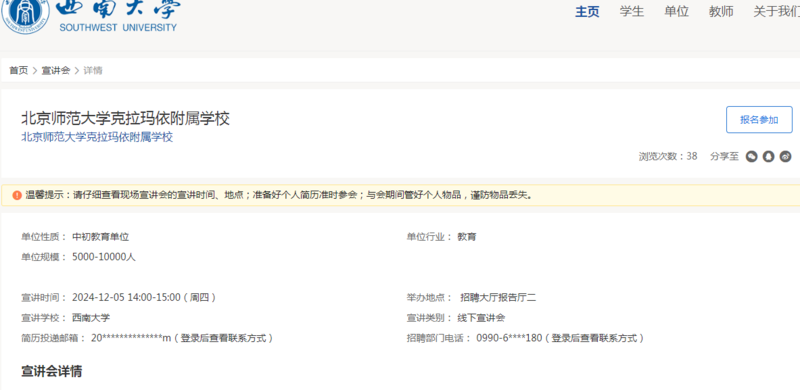800x390 pixels.
Task: Click the 举办地点 label
Action: coord(430,298)
